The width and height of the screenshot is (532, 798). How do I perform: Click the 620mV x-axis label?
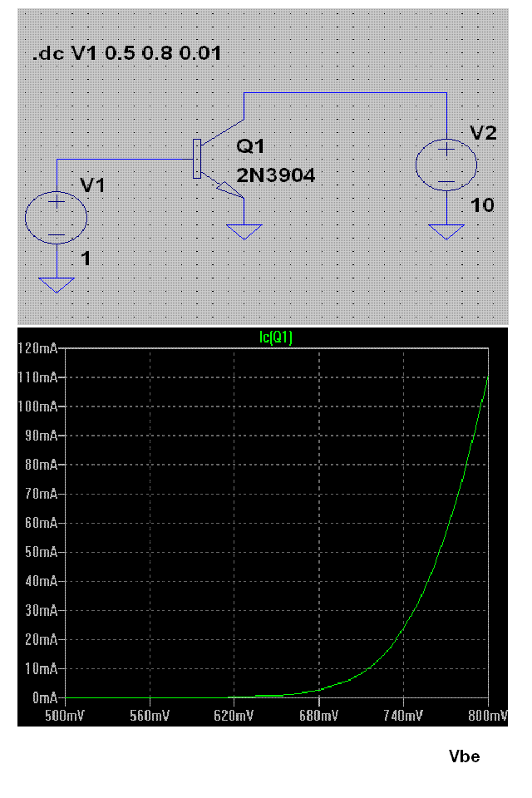(x=234, y=716)
